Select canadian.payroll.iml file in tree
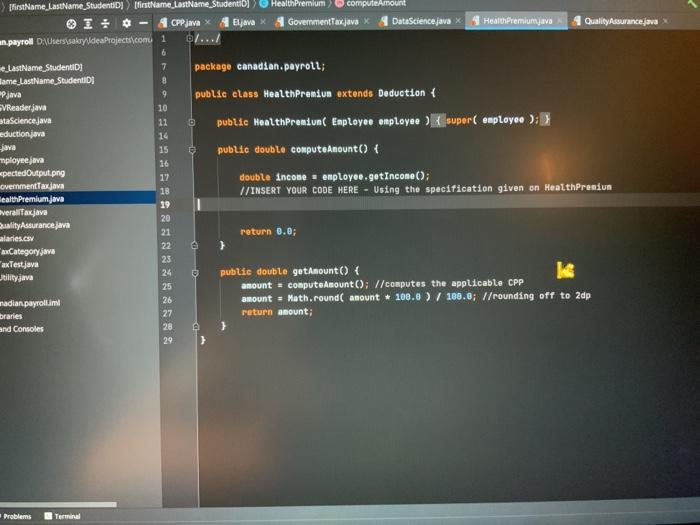The image size is (700, 525). point(30,303)
